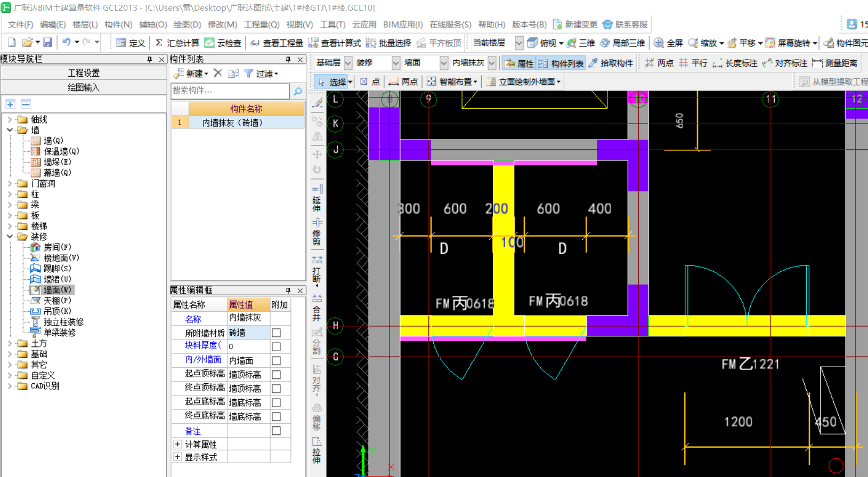Open the 墙面 component type dropdown

click(x=444, y=63)
